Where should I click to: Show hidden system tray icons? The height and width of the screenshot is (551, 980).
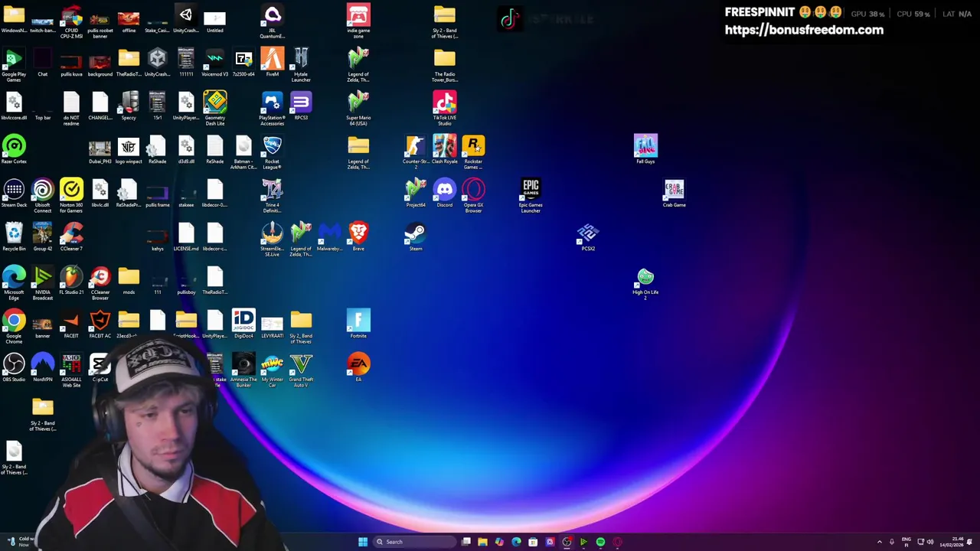coord(879,542)
